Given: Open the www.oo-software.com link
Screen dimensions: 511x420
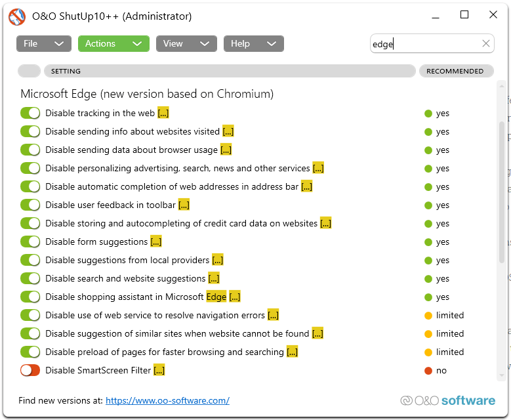Looking at the screenshot, I should (x=167, y=400).
